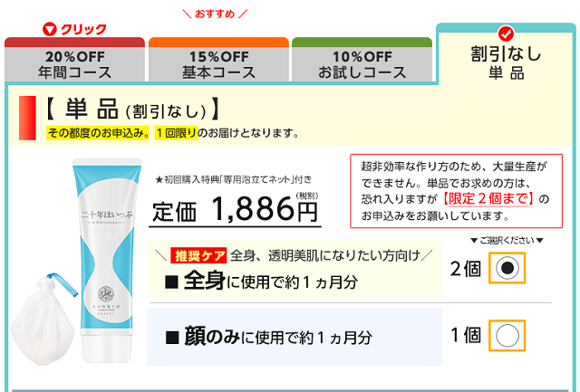Open the 20%OFF 年間コース tab
Screen dimensions: 580x392
(74, 59)
